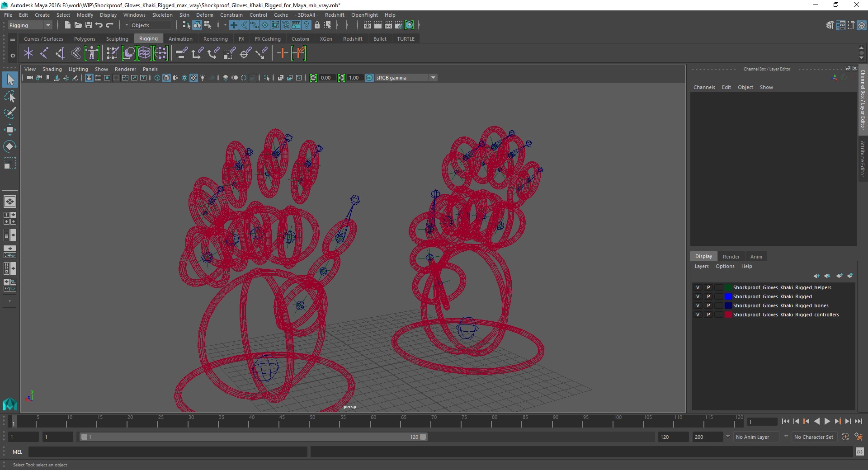Toggle color management ON button

(369, 78)
